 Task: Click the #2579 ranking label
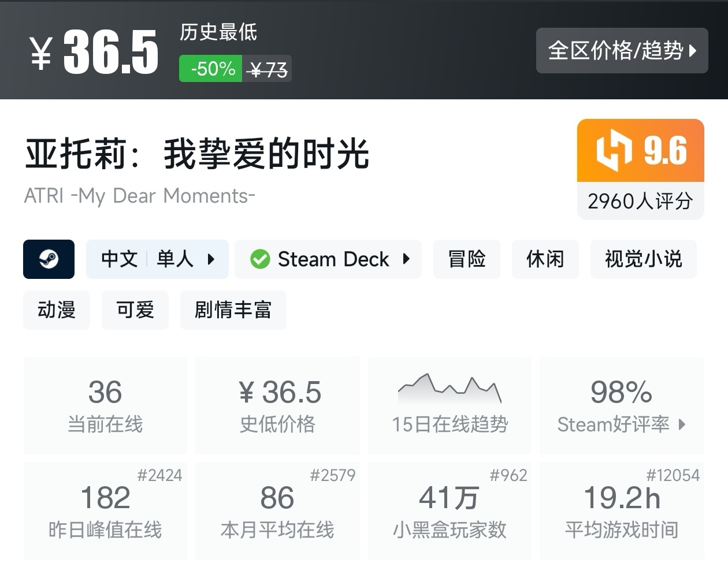pyautogui.click(x=333, y=475)
